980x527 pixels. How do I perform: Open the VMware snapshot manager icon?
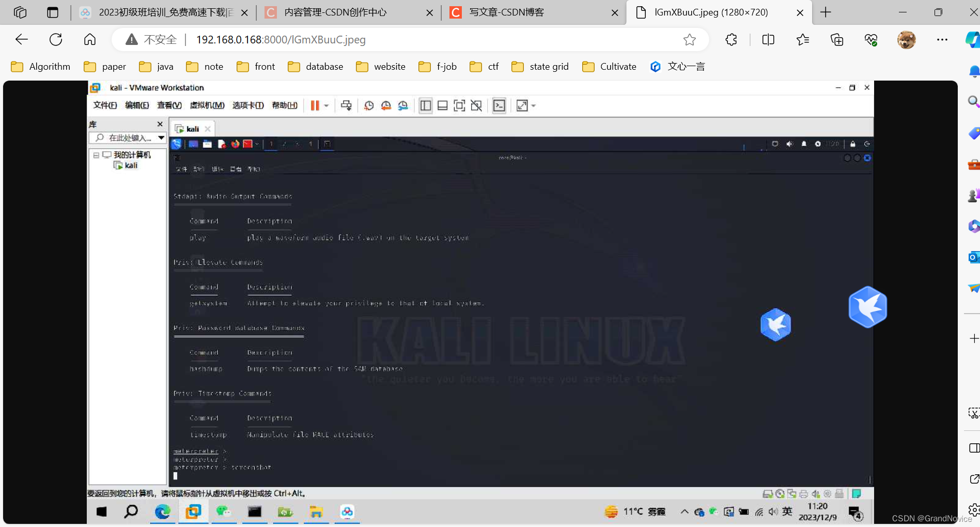click(403, 105)
